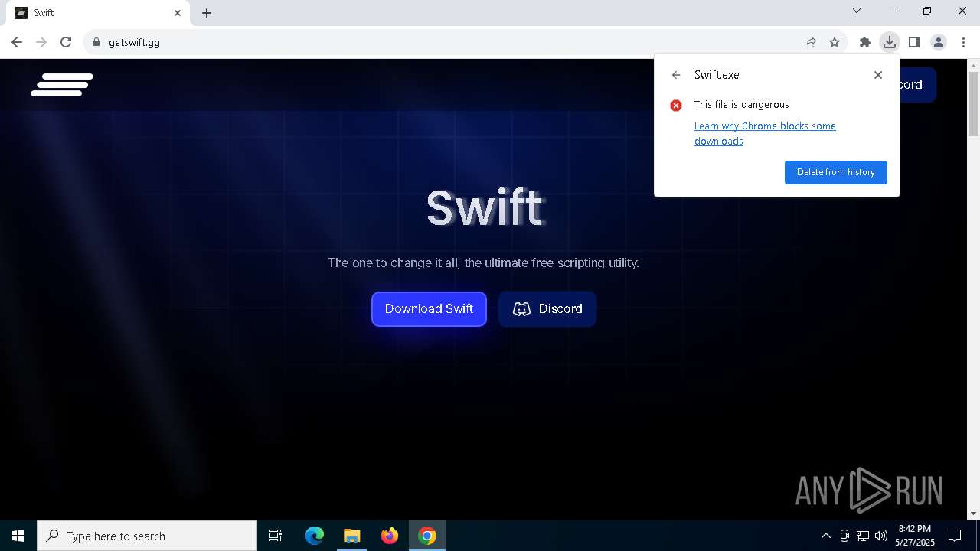Click the 'Swift.exe' filename in popup
This screenshot has width=980, height=551.
coord(717,75)
